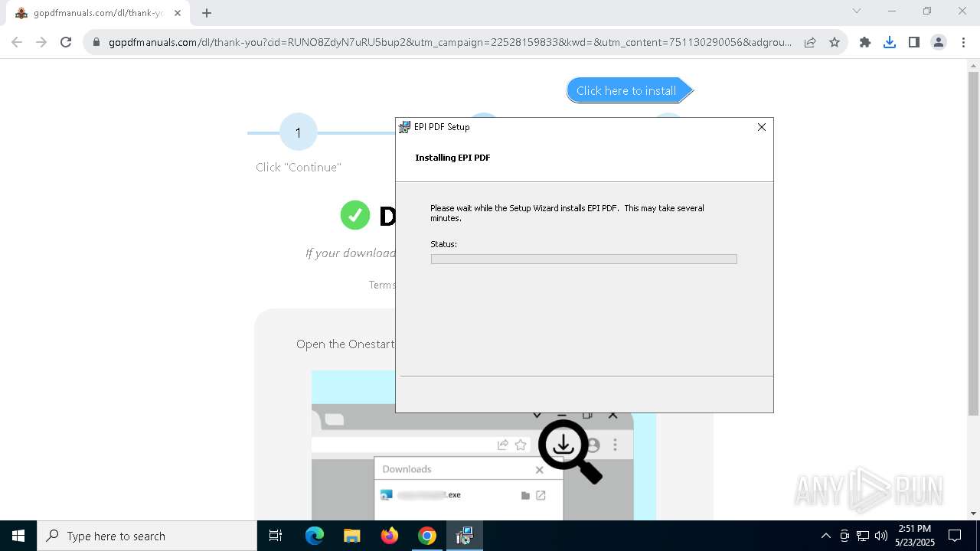Open the taskbar clock and date
The width and height of the screenshot is (980, 551).
(x=915, y=536)
